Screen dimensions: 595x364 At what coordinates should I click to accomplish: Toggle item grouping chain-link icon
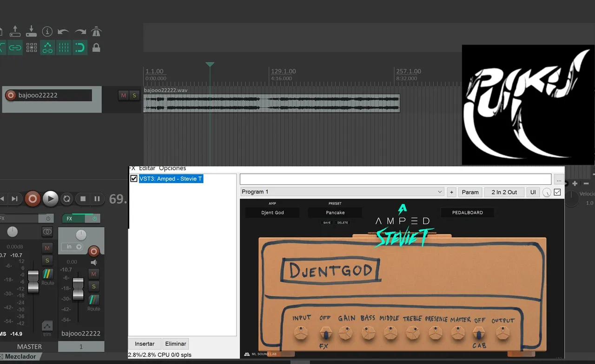pos(15,47)
